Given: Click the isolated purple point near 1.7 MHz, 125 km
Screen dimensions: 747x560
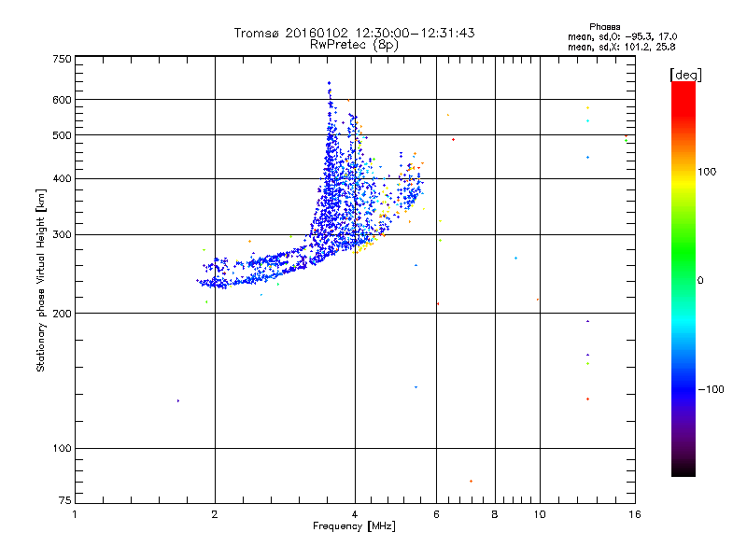Looking at the screenshot, I should 178,401.
